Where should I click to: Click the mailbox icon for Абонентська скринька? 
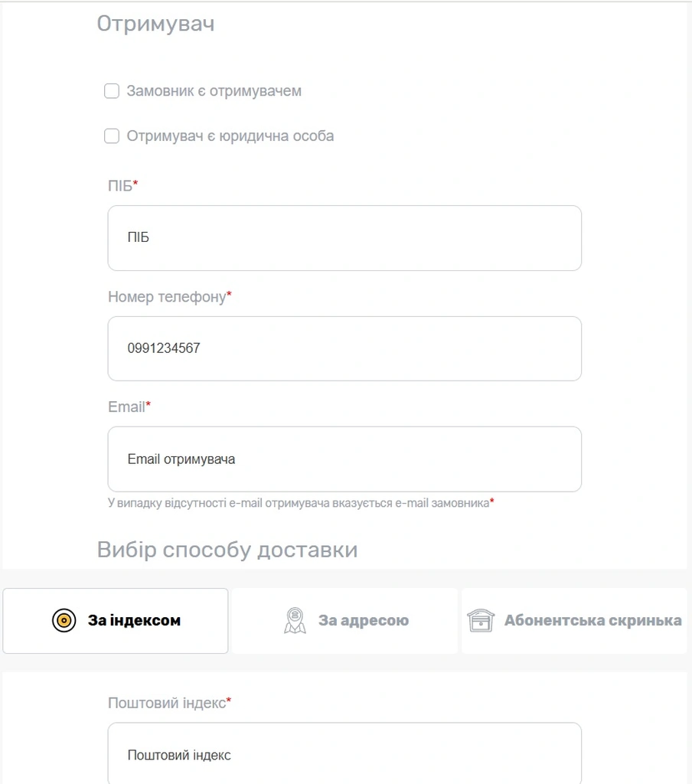(481, 620)
